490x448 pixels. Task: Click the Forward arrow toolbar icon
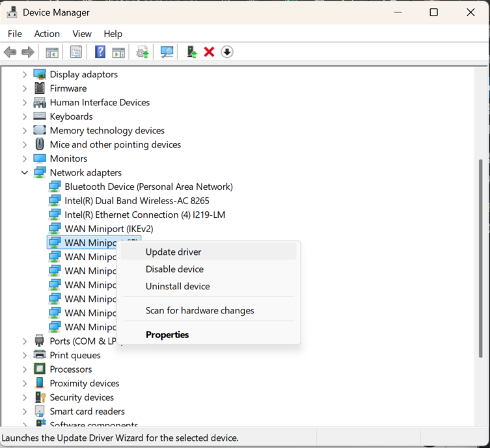(x=28, y=52)
